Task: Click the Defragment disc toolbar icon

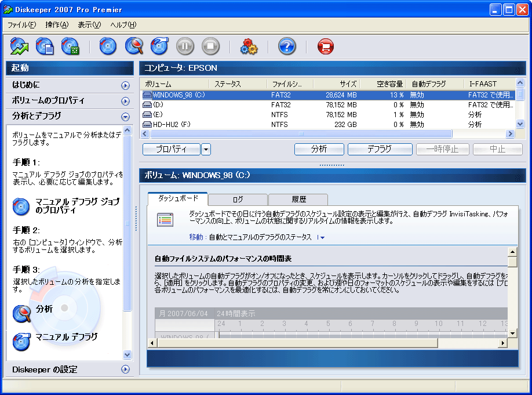Action: [x=159, y=46]
